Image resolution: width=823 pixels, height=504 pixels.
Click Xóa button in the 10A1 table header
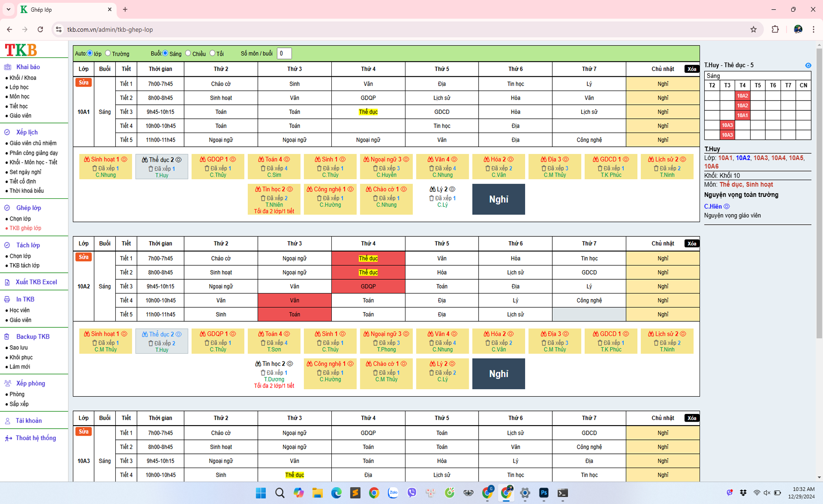coord(691,69)
